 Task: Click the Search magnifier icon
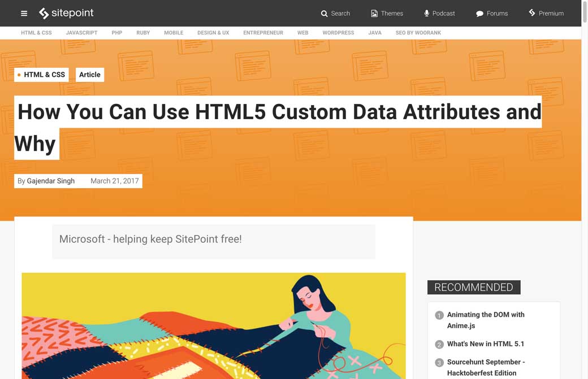325,14
